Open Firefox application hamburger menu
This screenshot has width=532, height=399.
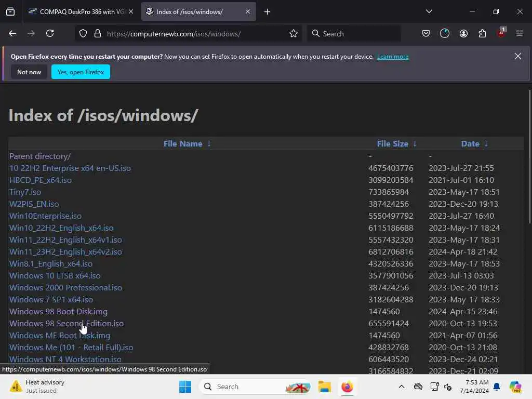(520, 34)
